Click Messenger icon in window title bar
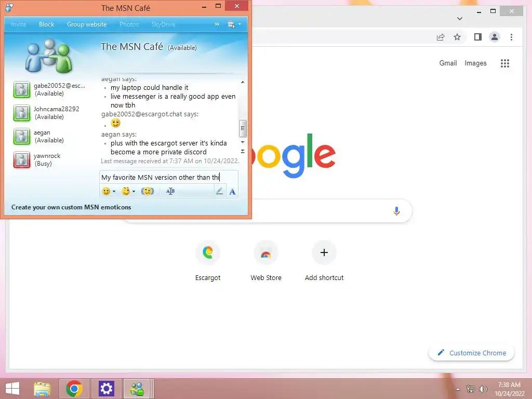 point(9,7)
